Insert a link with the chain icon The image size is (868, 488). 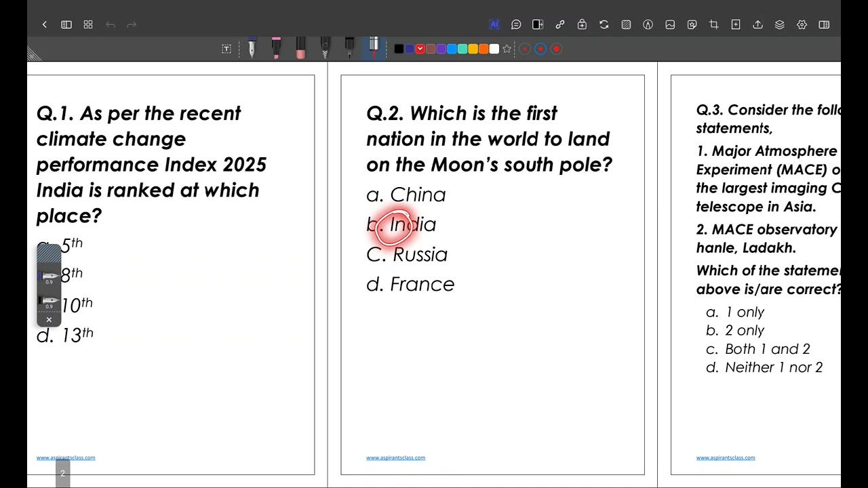click(560, 24)
